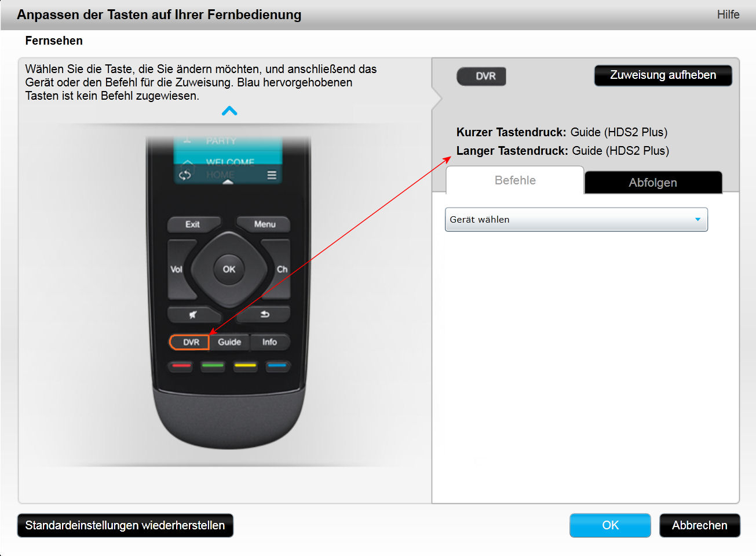This screenshot has height=556, width=756.
Task: Click the blue chevron above the remote image
Action: (x=229, y=111)
